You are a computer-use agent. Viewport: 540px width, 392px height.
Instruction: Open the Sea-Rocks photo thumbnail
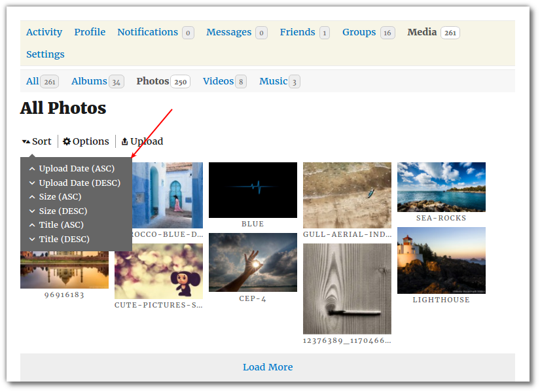point(441,187)
